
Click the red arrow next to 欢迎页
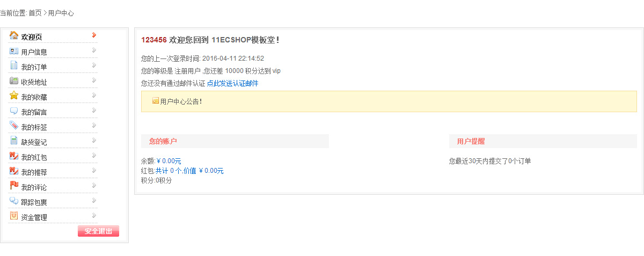pyautogui.click(x=94, y=35)
